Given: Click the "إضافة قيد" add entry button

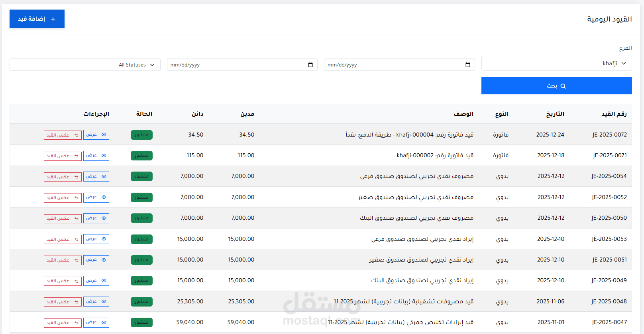Looking at the screenshot, I should (37, 19).
